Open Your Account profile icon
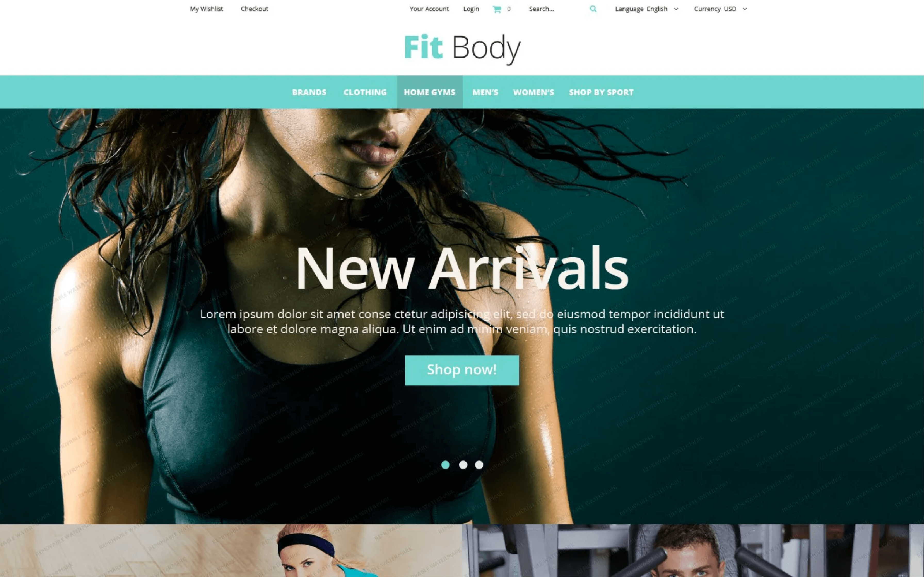 [428, 9]
